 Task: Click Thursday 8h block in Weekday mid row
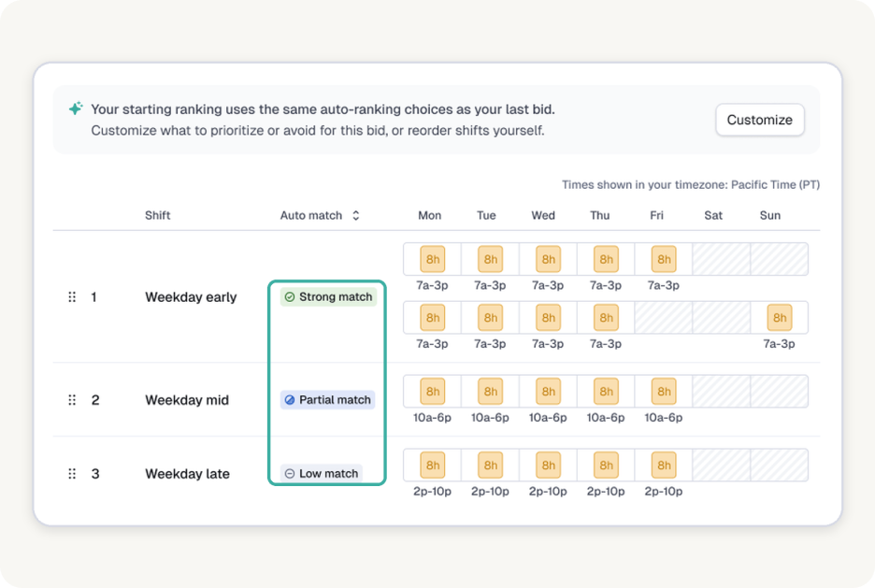[x=606, y=391]
